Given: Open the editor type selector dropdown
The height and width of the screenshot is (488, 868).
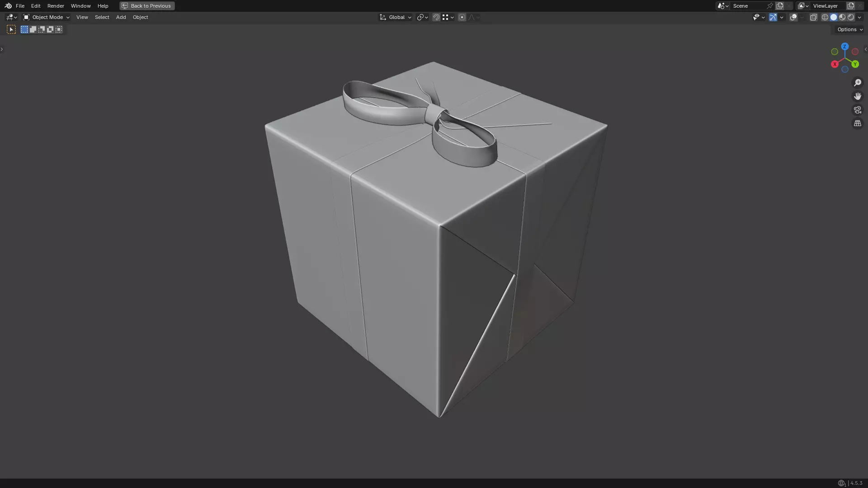Looking at the screenshot, I should point(11,17).
